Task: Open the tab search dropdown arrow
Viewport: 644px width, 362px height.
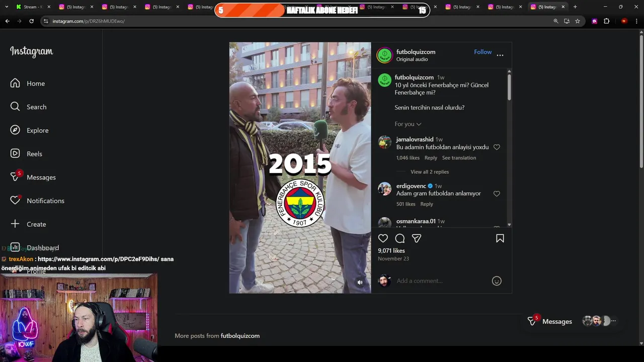Action: tap(7, 7)
